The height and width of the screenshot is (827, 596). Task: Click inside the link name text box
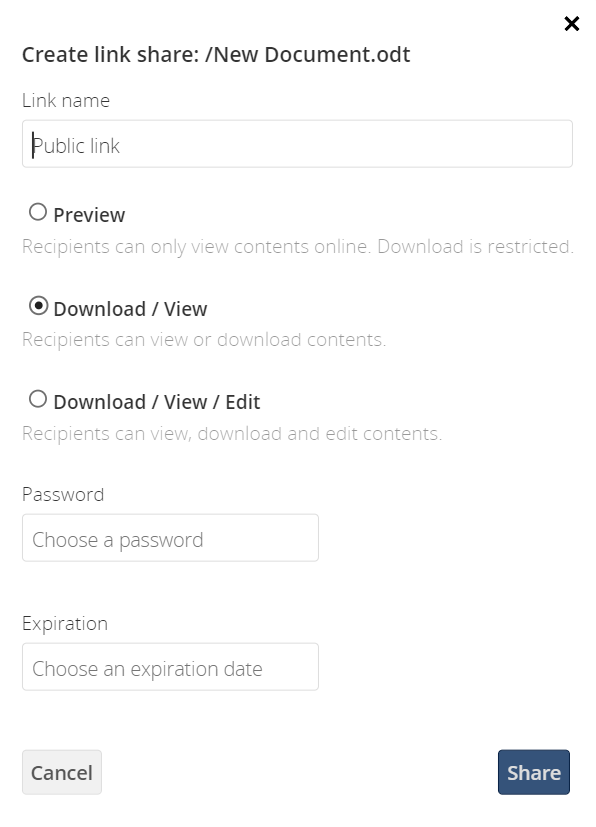[296, 143]
